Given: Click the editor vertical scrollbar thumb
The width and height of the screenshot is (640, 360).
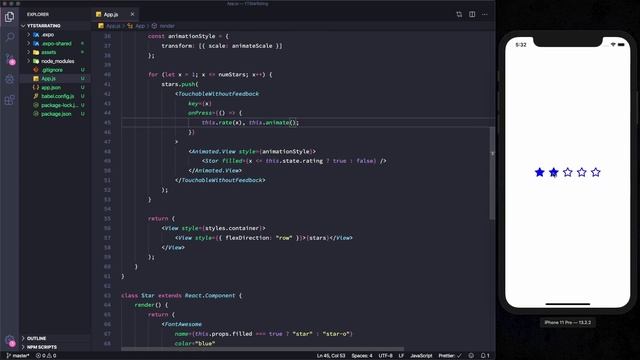Looking at the screenshot, I should [492, 173].
